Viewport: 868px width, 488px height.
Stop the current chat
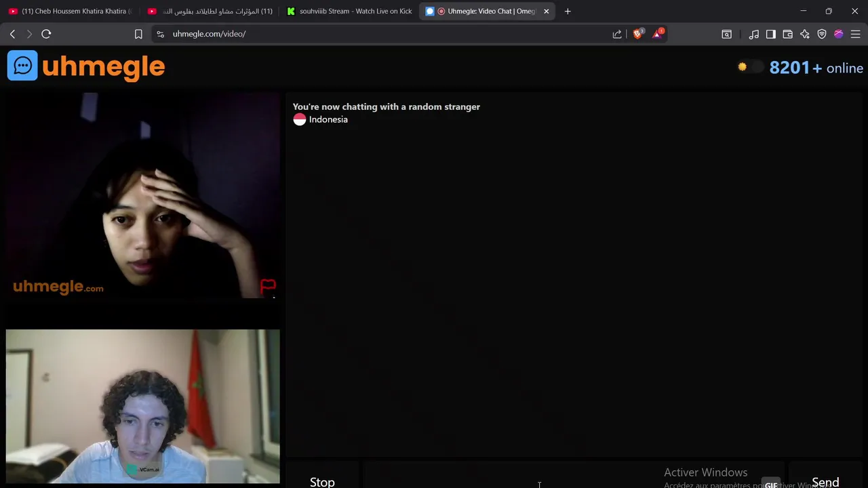[x=322, y=477]
